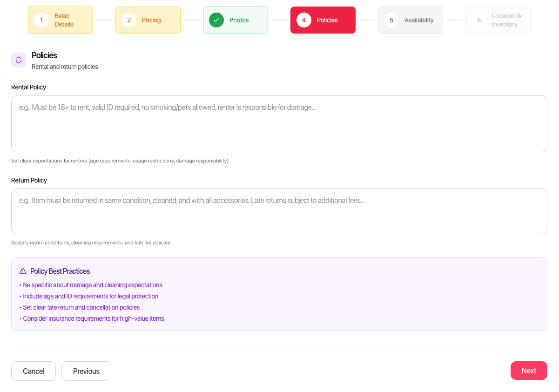Click the Policies section heading
The height and width of the screenshot is (392, 559).
click(44, 55)
